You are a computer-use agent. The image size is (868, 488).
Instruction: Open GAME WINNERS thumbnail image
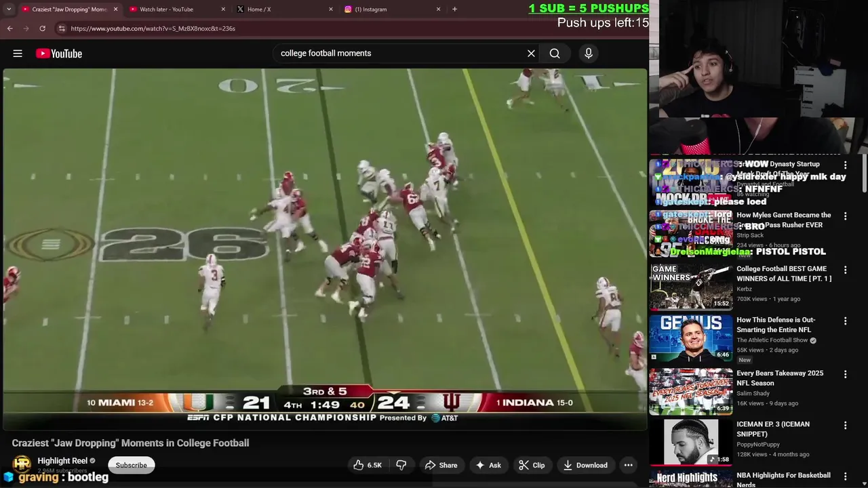tap(691, 287)
